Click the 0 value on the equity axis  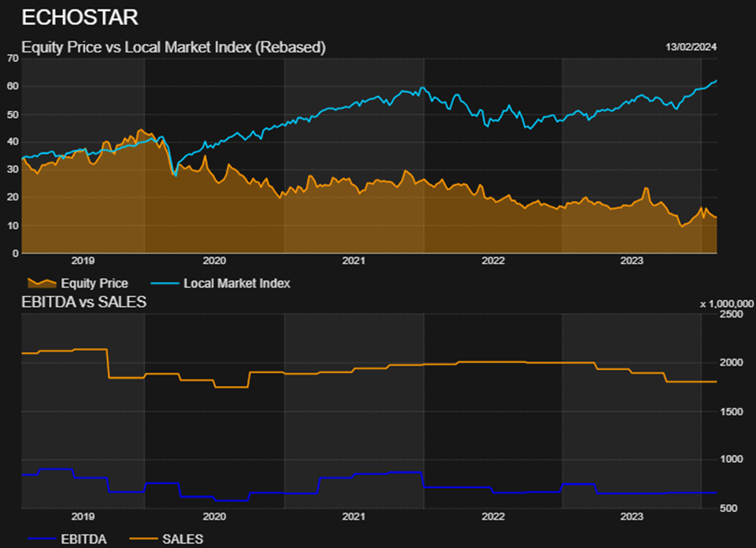click(15, 253)
